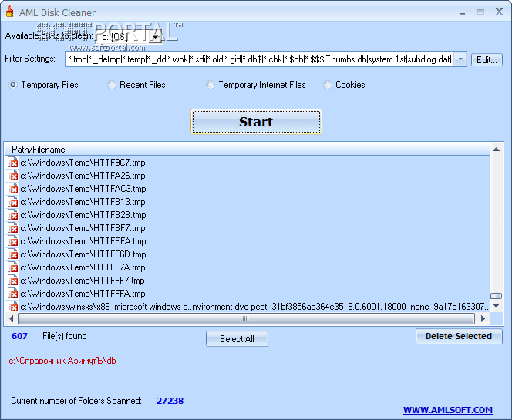
Task: Click the 27238 folders scanned value
Action: pyautogui.click(x=170, y=401)
